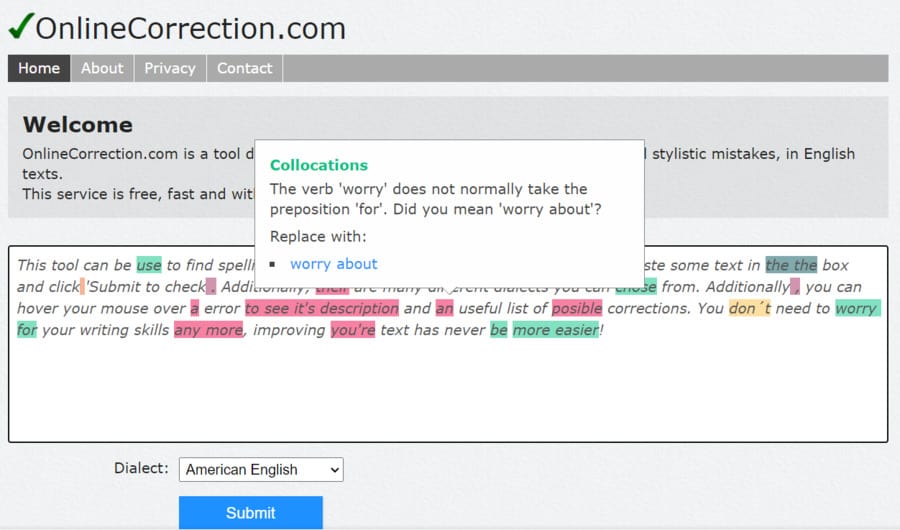Click the highlighted phrase 'more easier'
Image resolution: width=900 pixels, height=530 pixels.
556,330
